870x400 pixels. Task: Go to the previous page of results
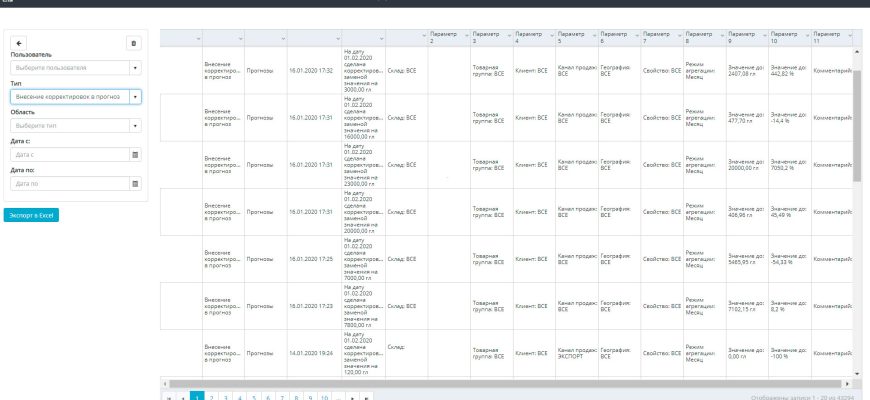pyautogui.click(x=182, y=397)
